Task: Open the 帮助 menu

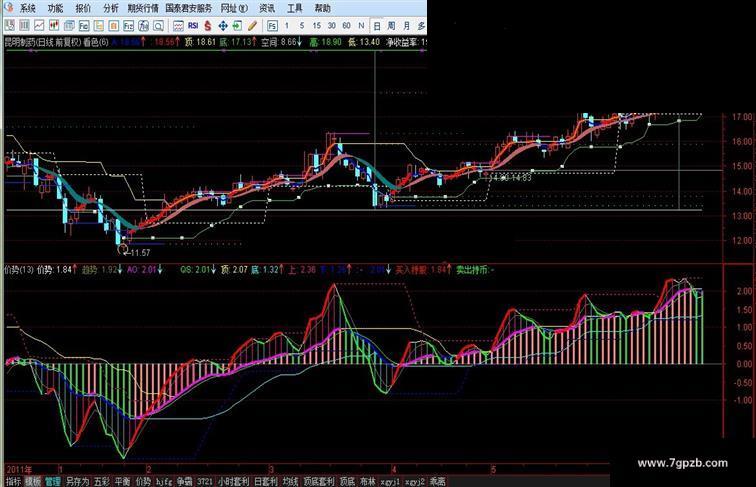Action: [x=323, y=8]
